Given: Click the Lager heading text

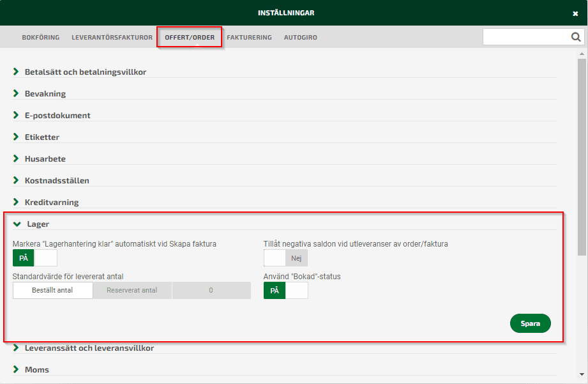Looking at the screenshot, I should tap(38, 224).
